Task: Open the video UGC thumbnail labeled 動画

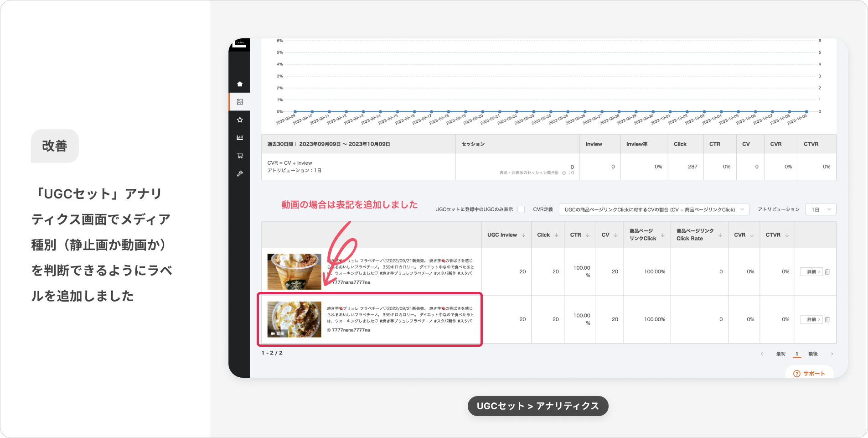Action: pos(294,319)
